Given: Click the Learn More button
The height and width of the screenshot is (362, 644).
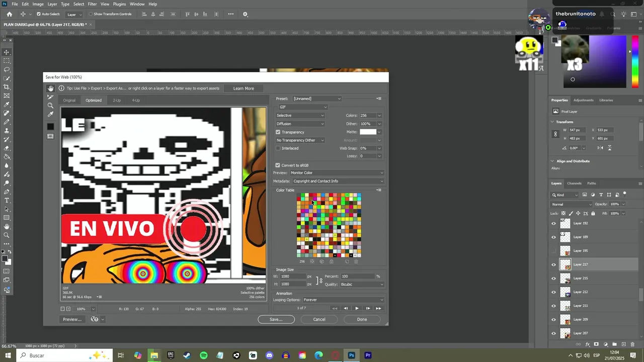Looking at the screenshot, I should click(244, 88).
